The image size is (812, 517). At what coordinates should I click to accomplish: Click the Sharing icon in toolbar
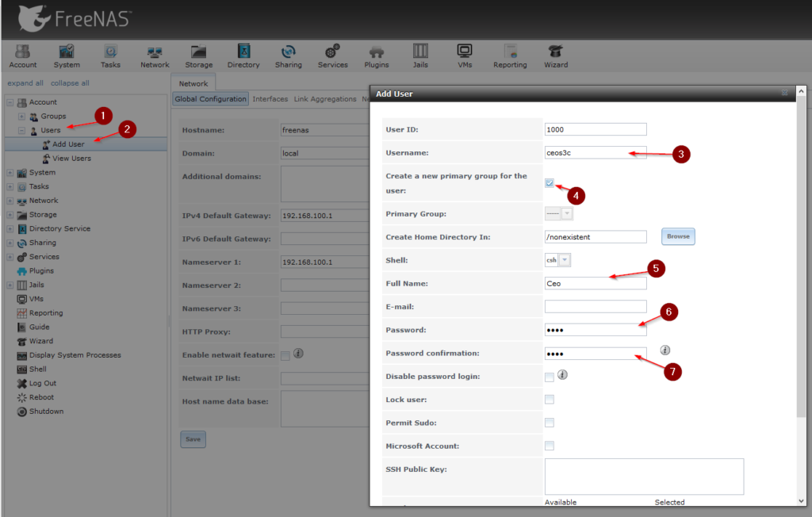[x=288, y=56]
